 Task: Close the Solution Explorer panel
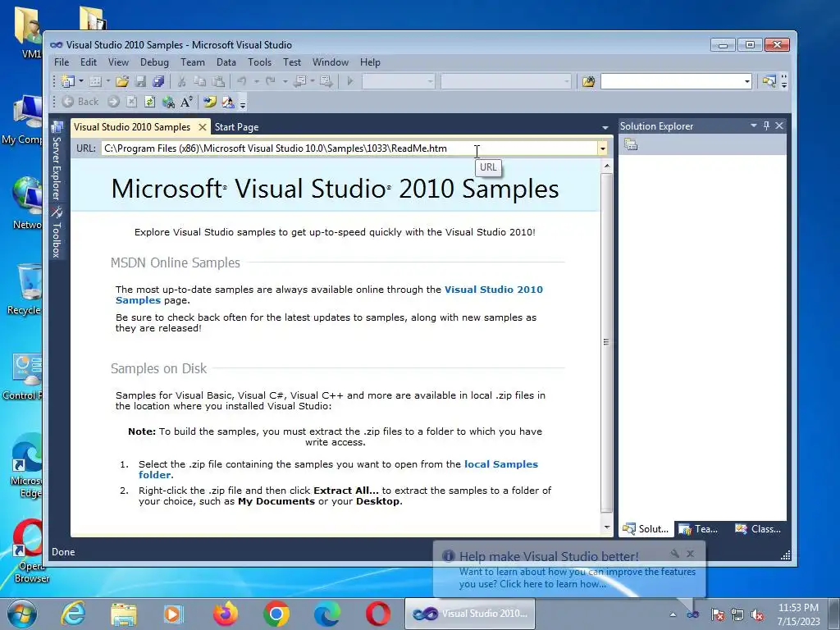click(x=779, y=126)
